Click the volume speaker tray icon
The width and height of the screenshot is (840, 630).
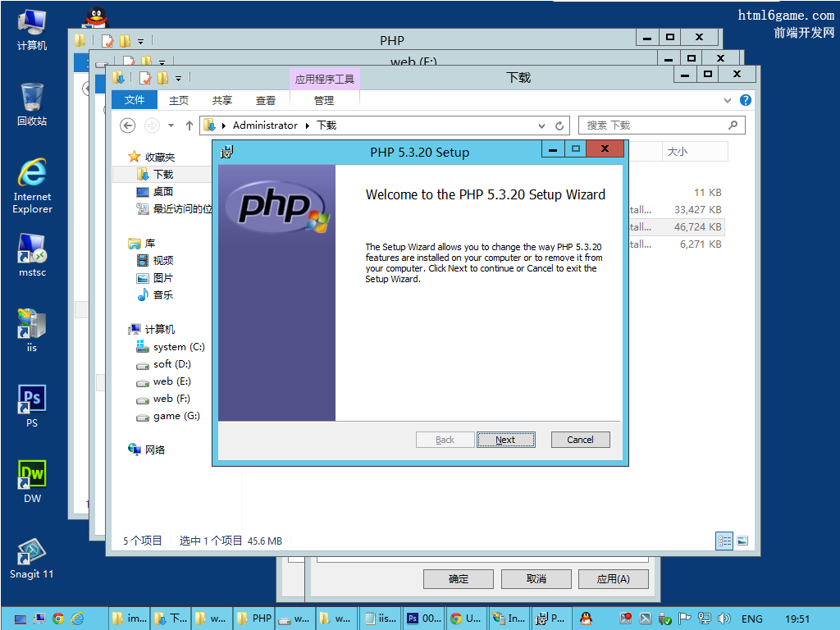724,619
